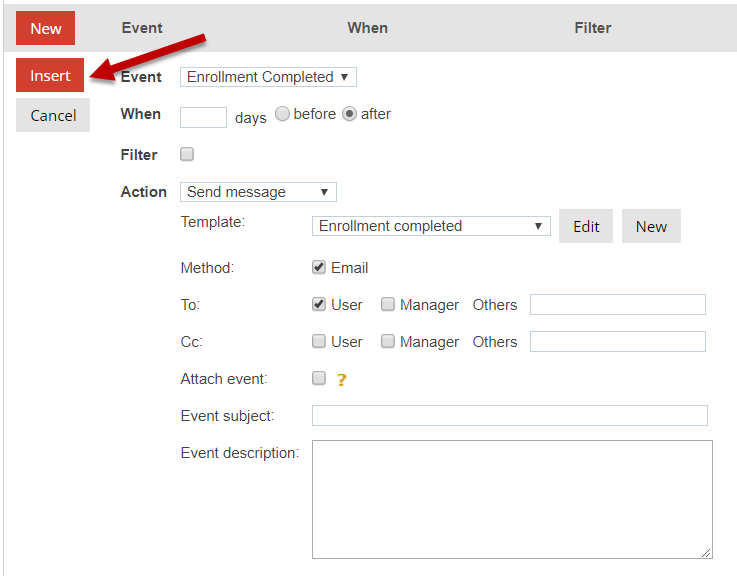Toggle the To User checkbox
This screenshot has height=576, width=737.
(x=319, y=304)
